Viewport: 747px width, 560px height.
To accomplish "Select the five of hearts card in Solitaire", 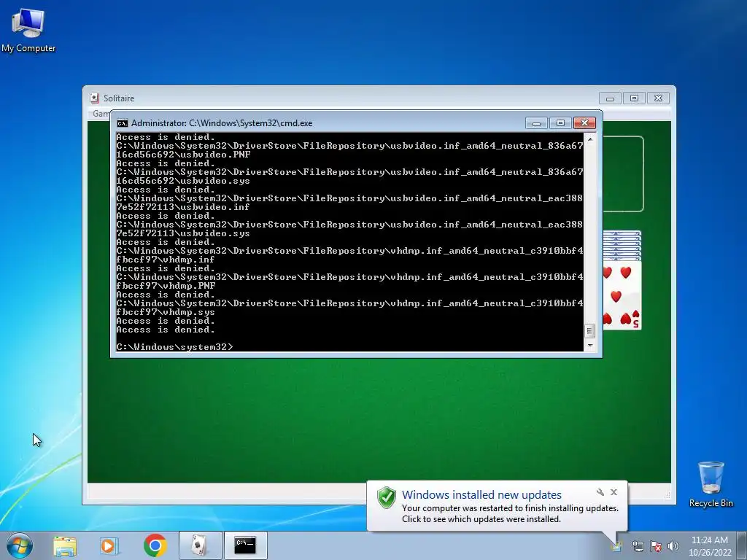I will [622, 295].
